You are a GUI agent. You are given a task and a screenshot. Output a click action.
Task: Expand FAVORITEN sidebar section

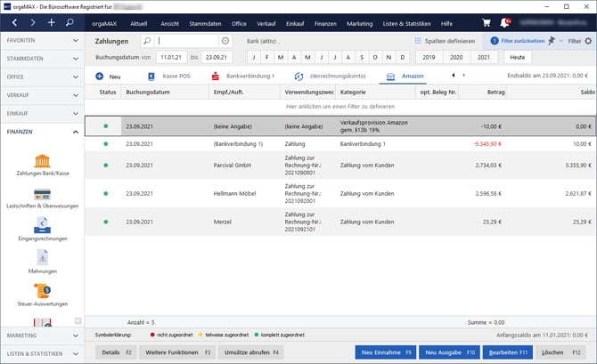click(x=42, y=40)
